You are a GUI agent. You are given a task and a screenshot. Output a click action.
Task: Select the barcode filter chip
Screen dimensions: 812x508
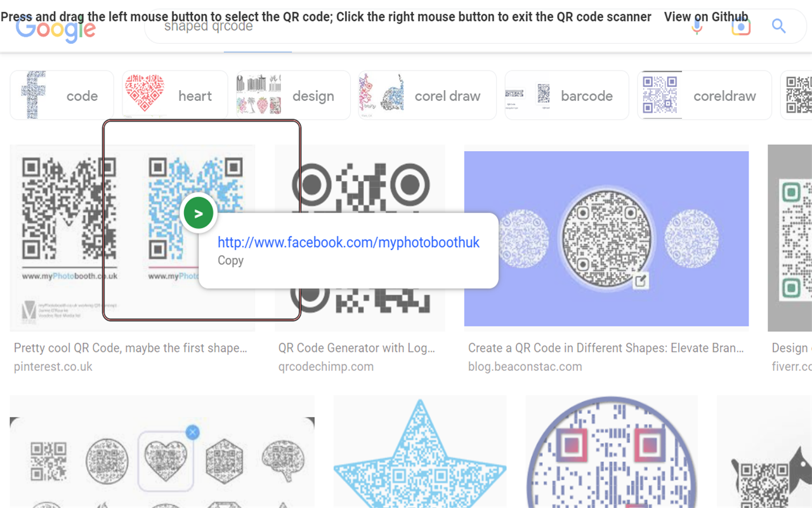point(566,95)
